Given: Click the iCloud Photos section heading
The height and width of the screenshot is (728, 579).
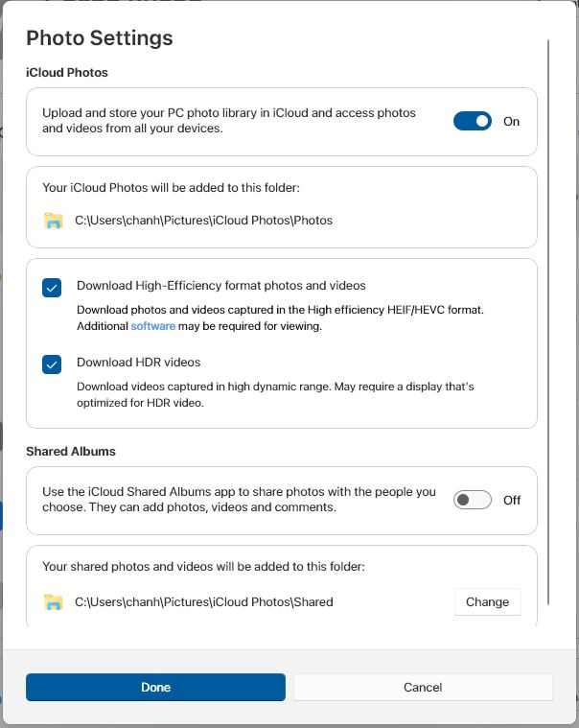Looking at the screenshot, I should [x=67, y=73].
